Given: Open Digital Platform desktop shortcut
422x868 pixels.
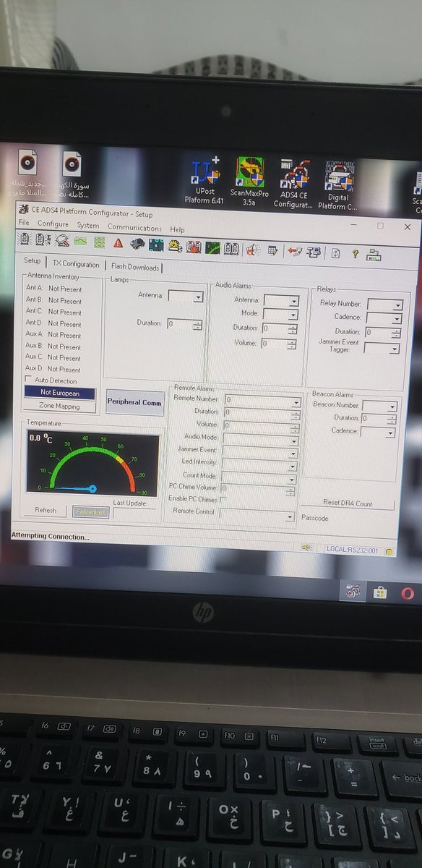Looking at the screenshot, I should click(337, 185).
